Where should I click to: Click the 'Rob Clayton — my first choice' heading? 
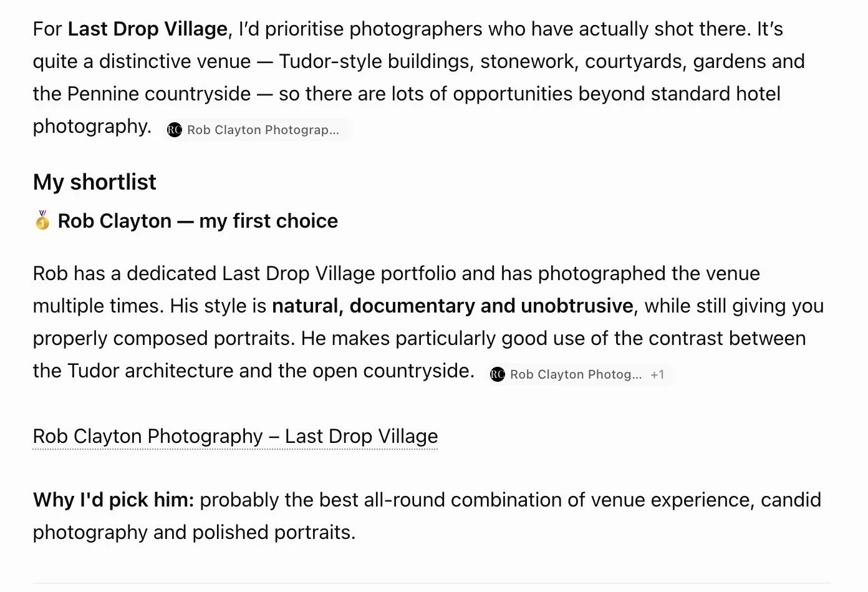pyautogui.click(x=198, y=221)
